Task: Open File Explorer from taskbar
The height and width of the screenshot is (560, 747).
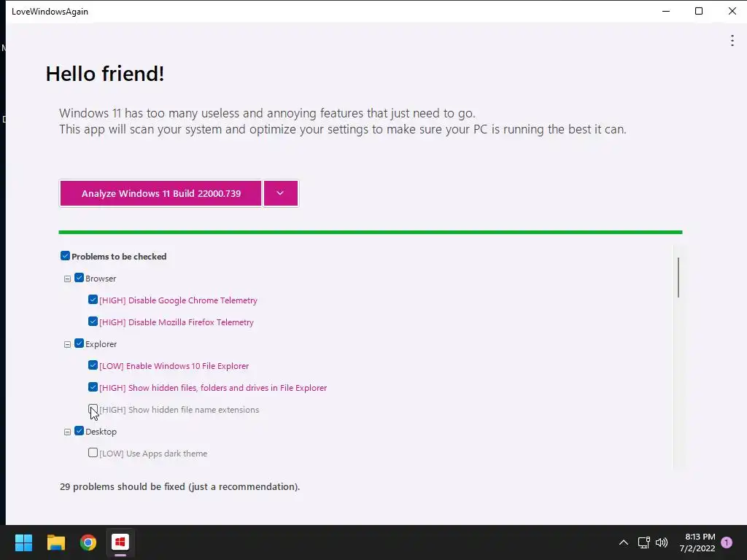Action: 55,542
